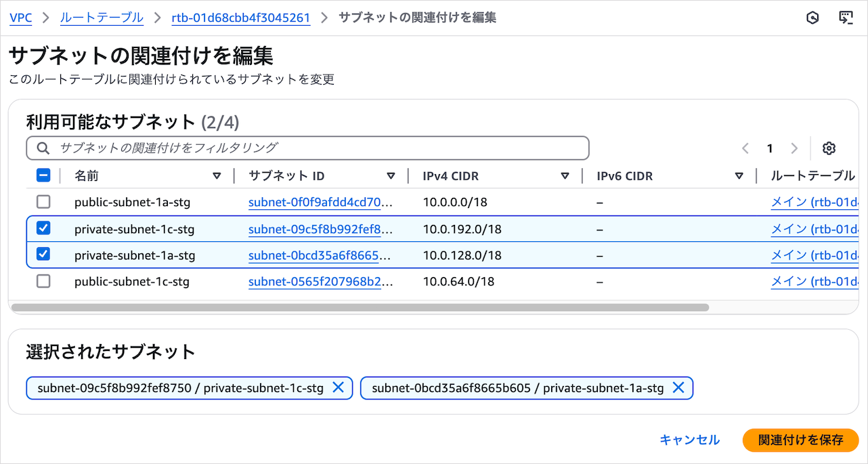Image resolution: width=868 pixels, height=464 pixels.
Task: Open the VPC breadcrumb link
Action: point(20,18)
